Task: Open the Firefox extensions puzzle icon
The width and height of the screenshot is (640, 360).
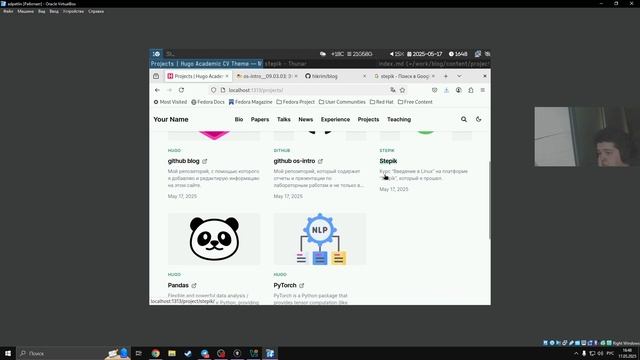Action: pyautogui.click(x=471, y=90)
